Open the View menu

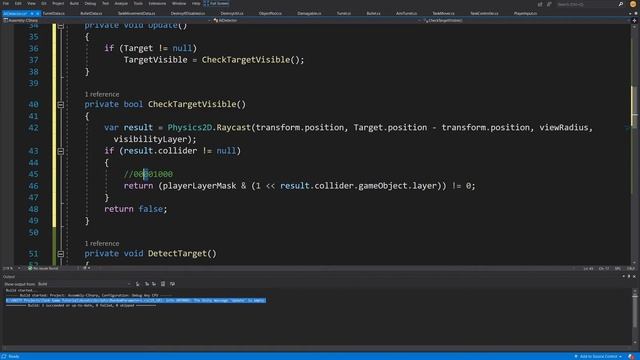point(31,3)
